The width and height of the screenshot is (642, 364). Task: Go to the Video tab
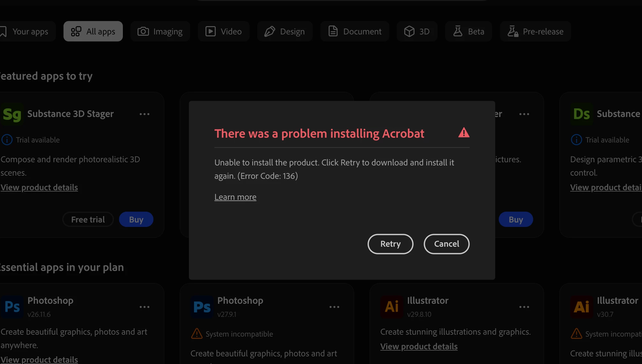point(223,31)
